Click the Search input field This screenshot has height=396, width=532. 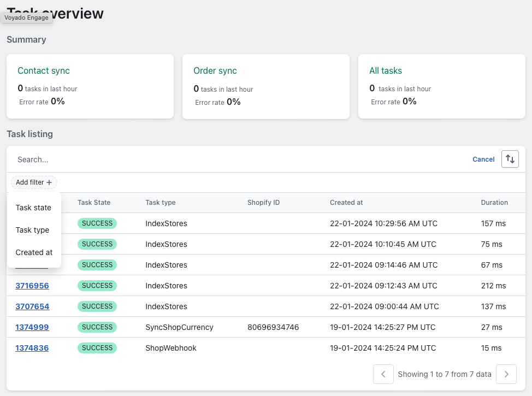(x=164, y=159)
